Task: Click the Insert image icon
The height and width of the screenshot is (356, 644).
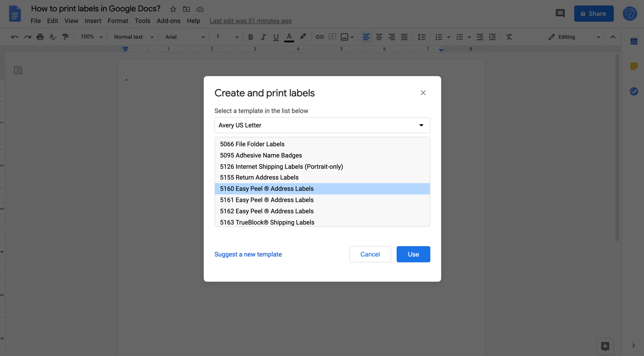Action: [x=344, y=37]
